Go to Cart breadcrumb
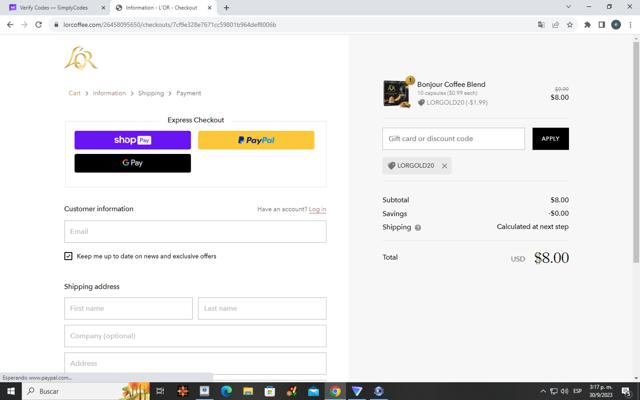 coord(74,93)
